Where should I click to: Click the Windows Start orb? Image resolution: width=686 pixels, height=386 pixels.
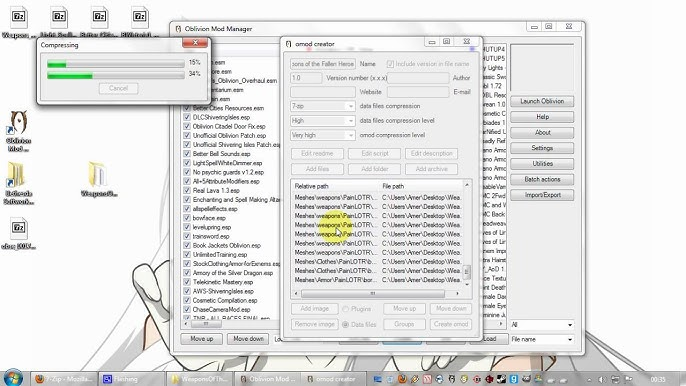coord(13,378)
